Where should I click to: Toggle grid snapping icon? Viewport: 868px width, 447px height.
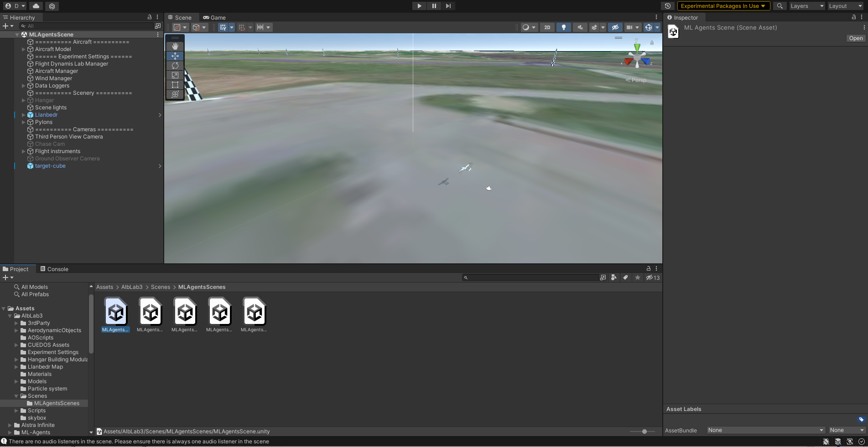point(242,27)
